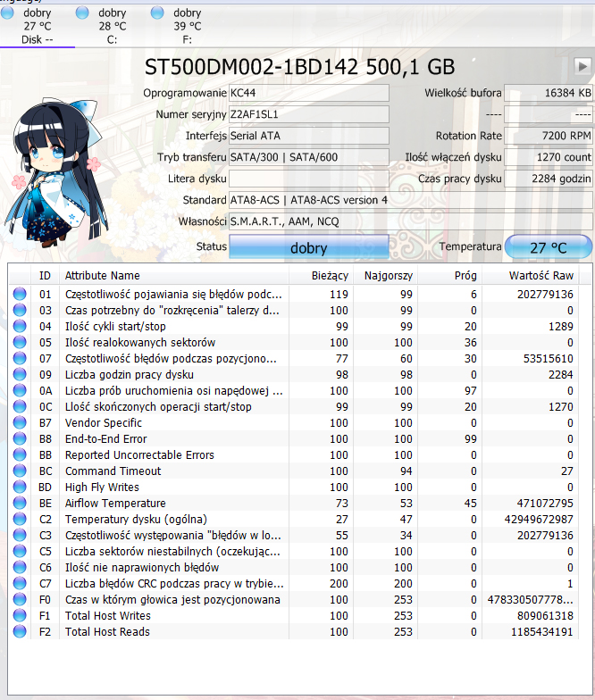Screen dimensions: 595x700
Task: Click the status icon of attribute 0A
Action: [20, 390]
